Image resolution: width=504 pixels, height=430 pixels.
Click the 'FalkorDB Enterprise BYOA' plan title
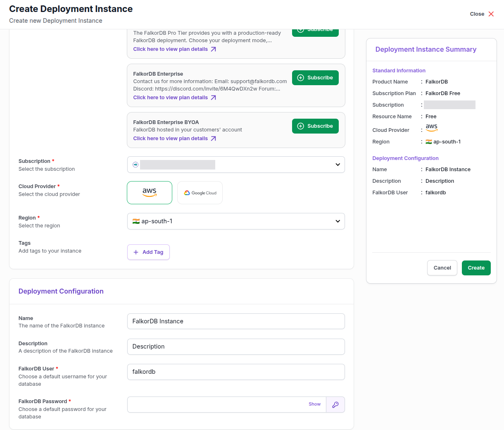click(x=166, y=122)
